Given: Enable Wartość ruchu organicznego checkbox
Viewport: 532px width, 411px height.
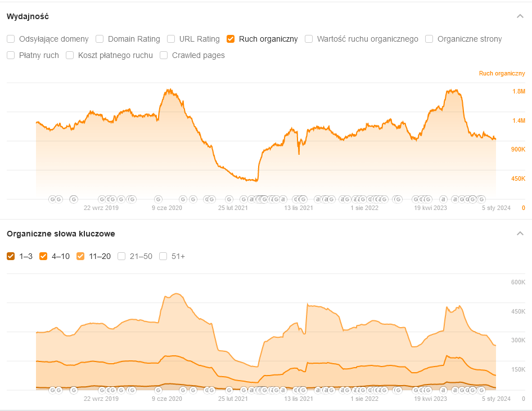Looking at the screenshot, I should 309,39.
